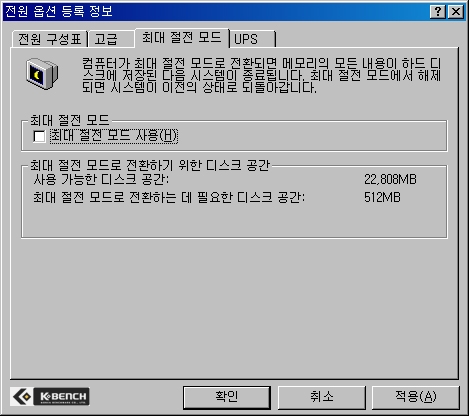Confirm settings with the 확인 button

227,397
